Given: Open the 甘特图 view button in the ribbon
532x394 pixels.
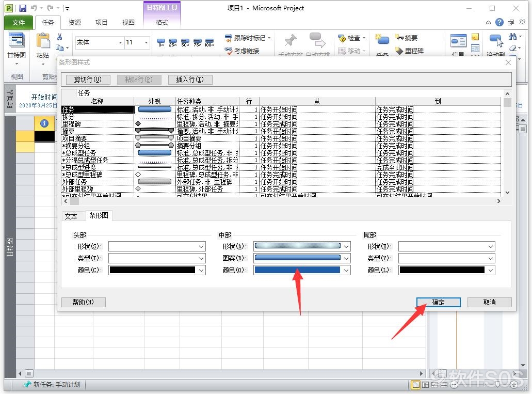Looking at the screenshot, I should tap(17, 50).
